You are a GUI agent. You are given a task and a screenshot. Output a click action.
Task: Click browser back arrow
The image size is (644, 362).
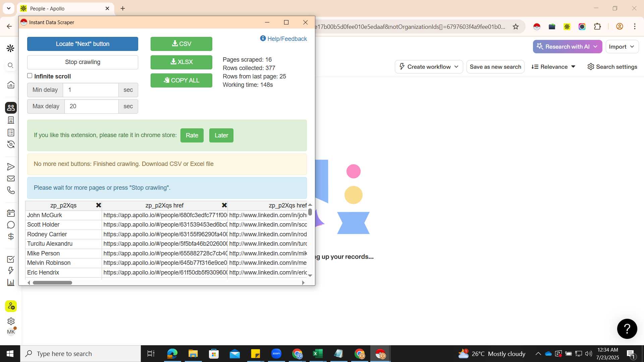coord(9,26)
